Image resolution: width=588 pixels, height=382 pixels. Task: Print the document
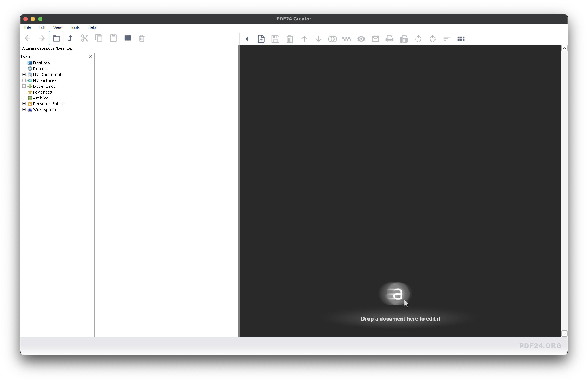click(389, 39)
